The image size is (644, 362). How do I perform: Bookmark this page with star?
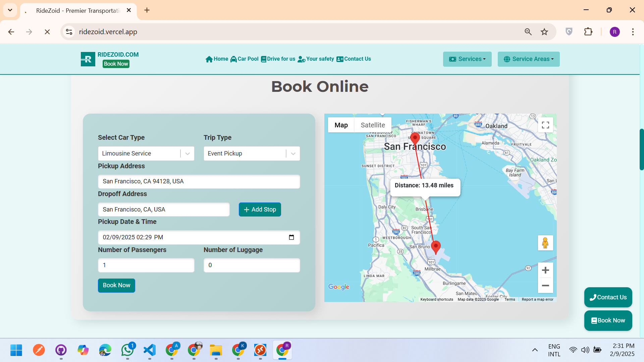pos(544,32)
